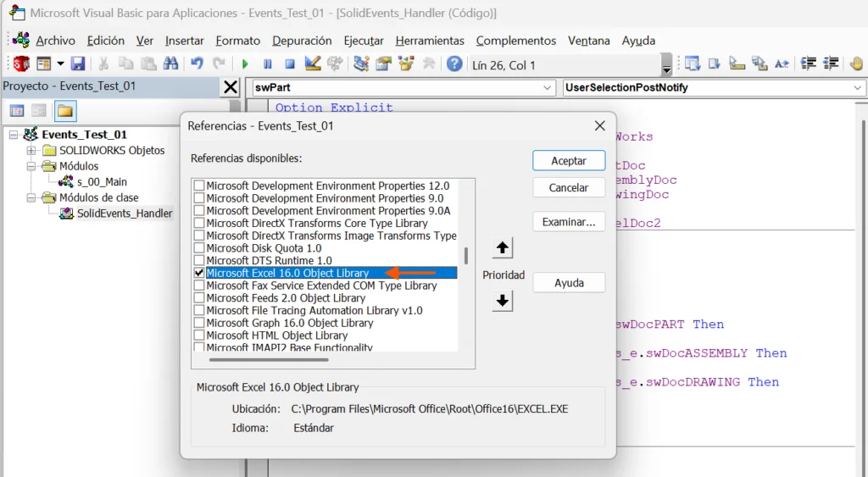Check Microsoft Disk Quota 1.0 reference
The image size is (868, 477).
(x=199, y=248)
